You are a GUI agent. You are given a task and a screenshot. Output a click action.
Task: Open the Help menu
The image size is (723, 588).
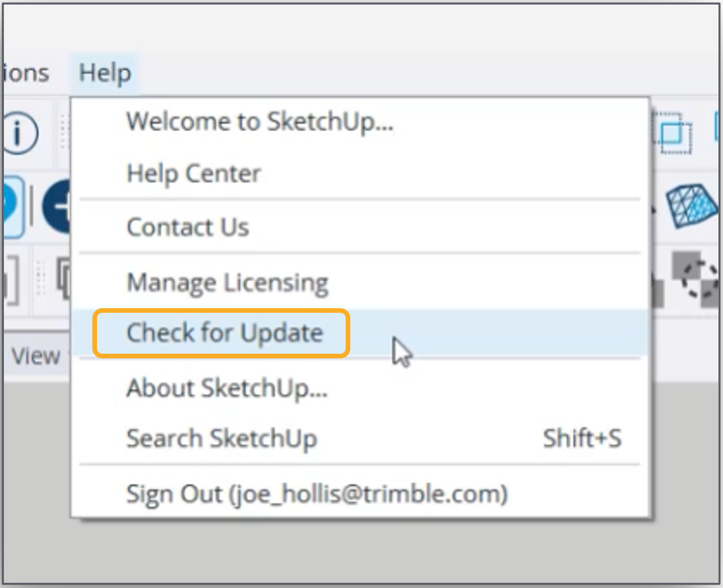click(105, 73)
